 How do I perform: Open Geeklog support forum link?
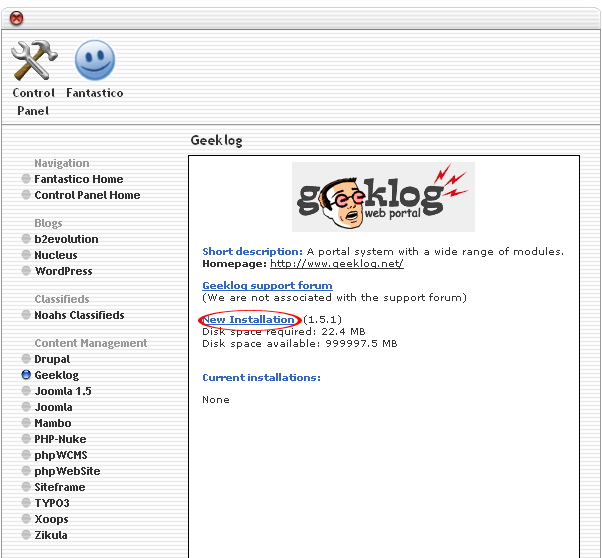click(x=267, y=286)
